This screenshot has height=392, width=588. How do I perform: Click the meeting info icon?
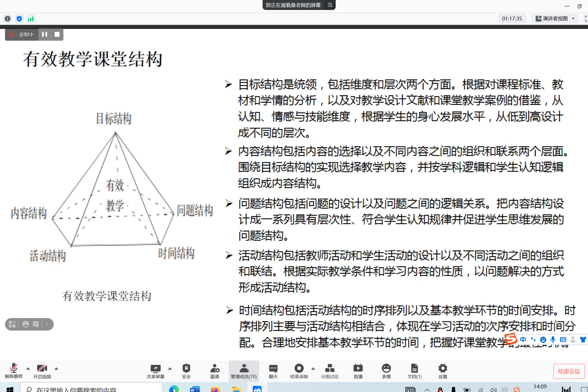(x=7, y=19)
